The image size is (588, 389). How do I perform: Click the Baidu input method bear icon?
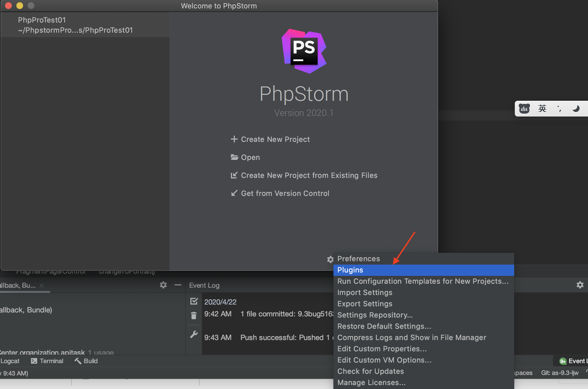pos(524,109)
